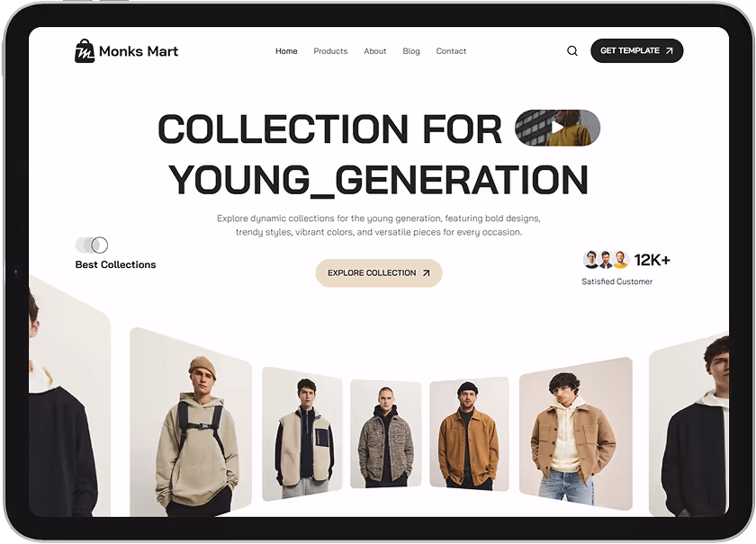The height and width of the screenshot is (544, 756).
Task: Click the GET TEMPLATE button
Action: (x=637, y=50)
